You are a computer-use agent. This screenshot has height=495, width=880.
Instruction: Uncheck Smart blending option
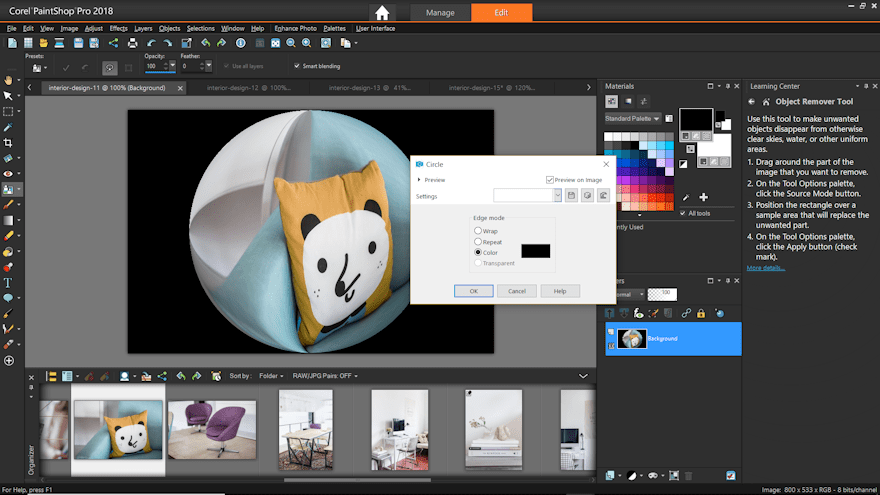tap(297, 66)
